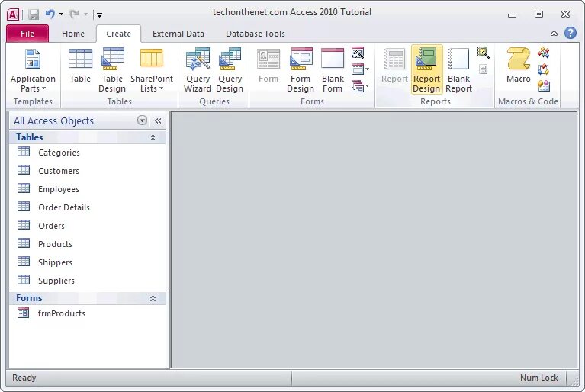Click the Save icon in Quick Access Toolbar
Image resolution: width=585 pixels, height=392 pixels.
[34, 14]
